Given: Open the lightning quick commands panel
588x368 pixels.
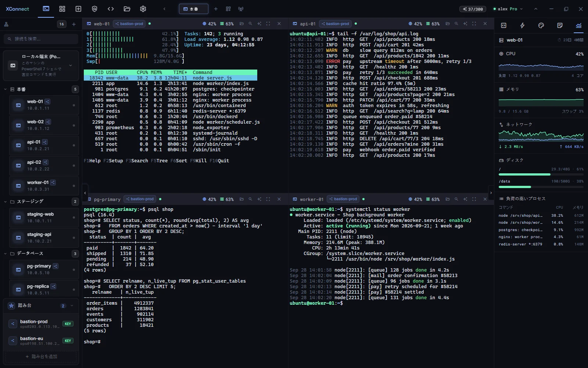Looking at the screenshot, I should (522, 25).
